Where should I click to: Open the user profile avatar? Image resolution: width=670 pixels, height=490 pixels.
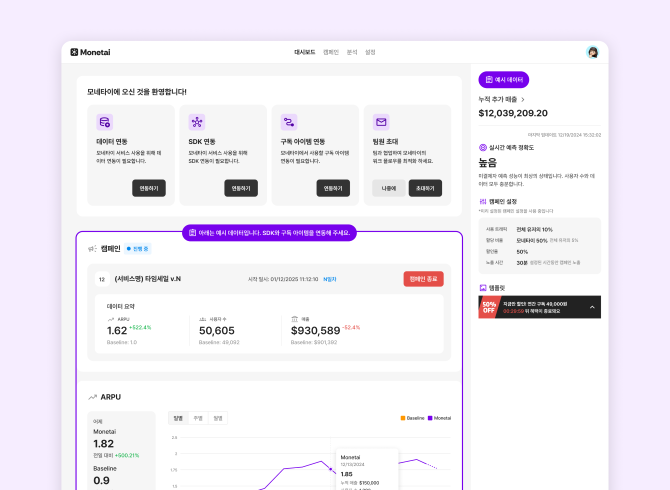pos(592,52)
